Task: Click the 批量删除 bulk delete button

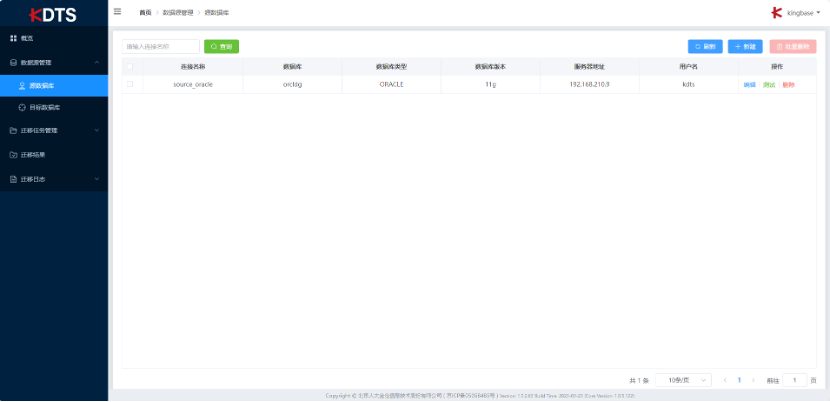Action: pyautogui.click(x=793, y=47)
